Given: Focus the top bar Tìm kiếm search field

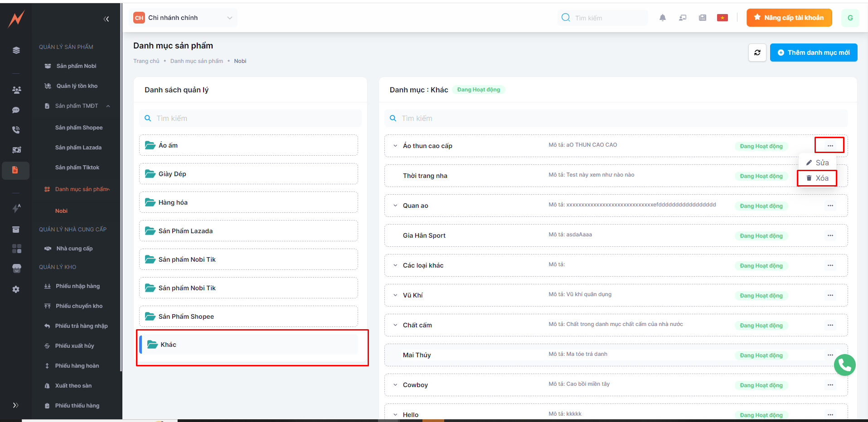Looking at the screenshot, I should (x=603, y=18).
